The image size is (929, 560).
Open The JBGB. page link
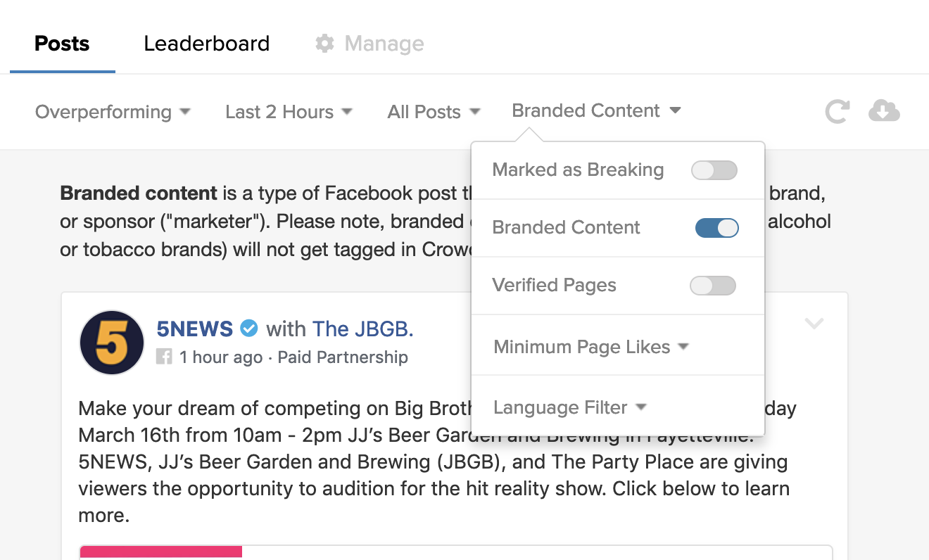(363, 329)
